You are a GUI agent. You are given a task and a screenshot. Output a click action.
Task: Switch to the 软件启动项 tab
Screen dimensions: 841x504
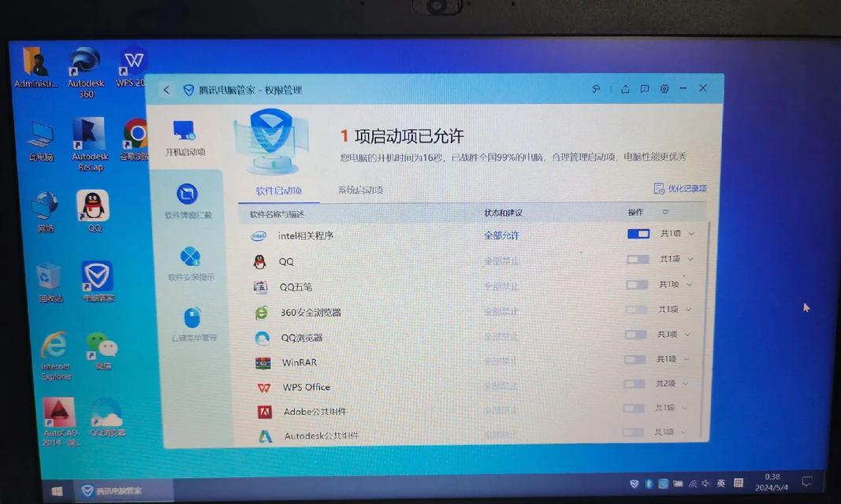tap(278, 191)
